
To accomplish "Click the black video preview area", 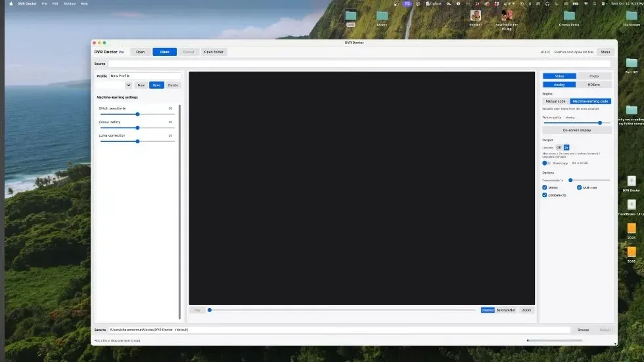I will 362,188.
